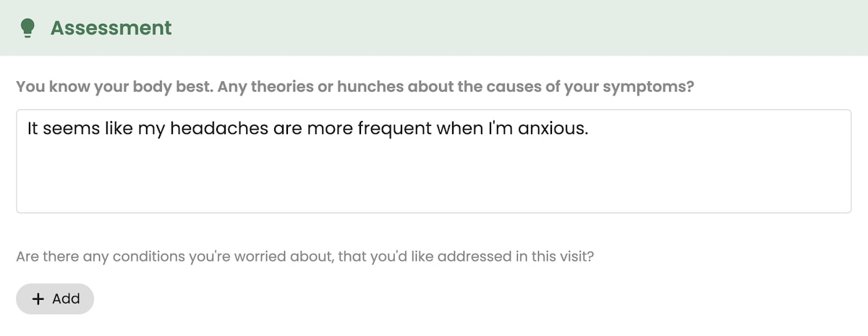Click the green Assessment header bar
The image size is (868, 336).
pyautogui.click(x=434, y=28)
